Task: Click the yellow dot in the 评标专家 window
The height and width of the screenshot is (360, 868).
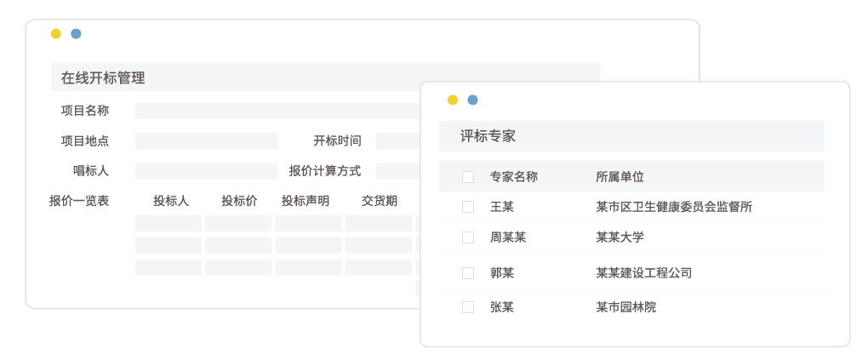Action: (453, 100)
